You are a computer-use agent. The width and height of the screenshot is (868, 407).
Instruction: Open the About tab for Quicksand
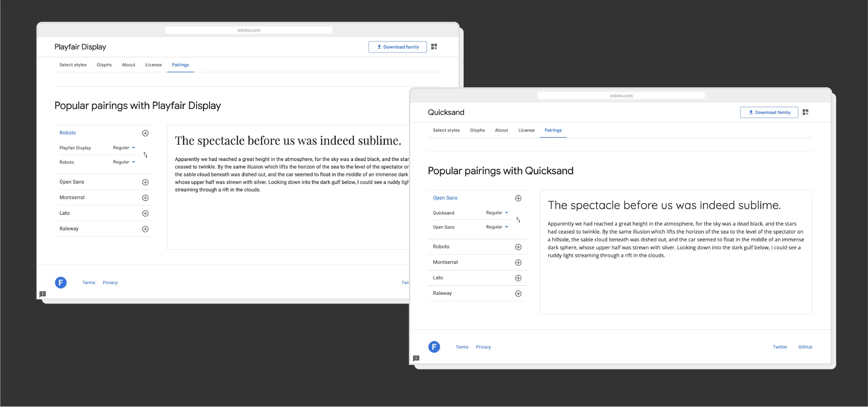[x=501, y=130]
